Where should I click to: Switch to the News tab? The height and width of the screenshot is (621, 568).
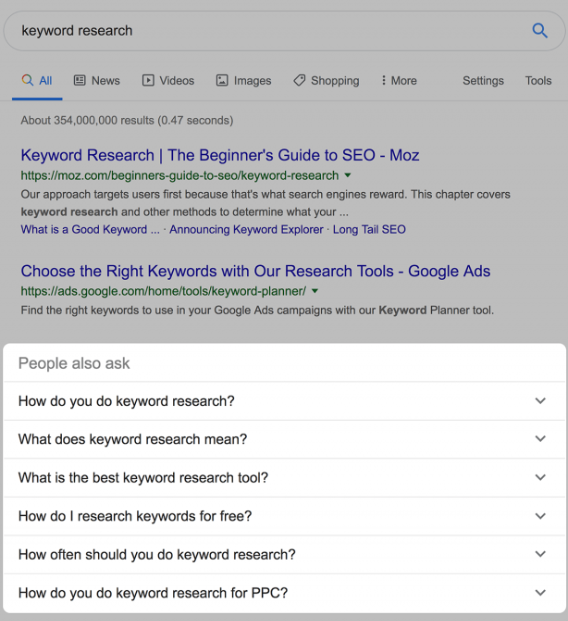pyautogui.click(x=97, y=81)
